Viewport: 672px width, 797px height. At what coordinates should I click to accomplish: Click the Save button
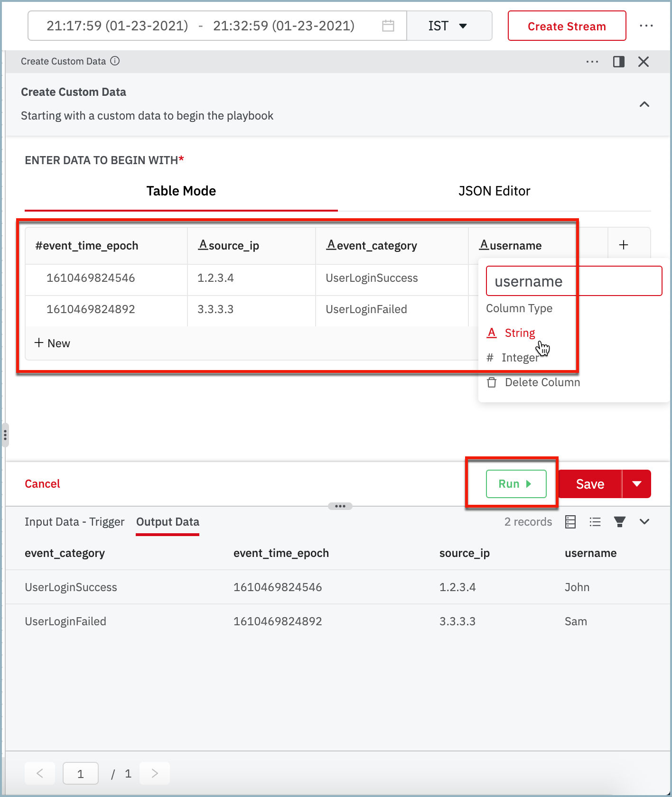(x=590, y=484)
